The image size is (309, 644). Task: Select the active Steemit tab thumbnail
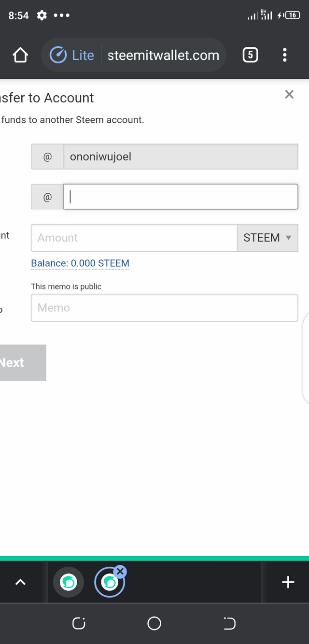tap(110, 582)
